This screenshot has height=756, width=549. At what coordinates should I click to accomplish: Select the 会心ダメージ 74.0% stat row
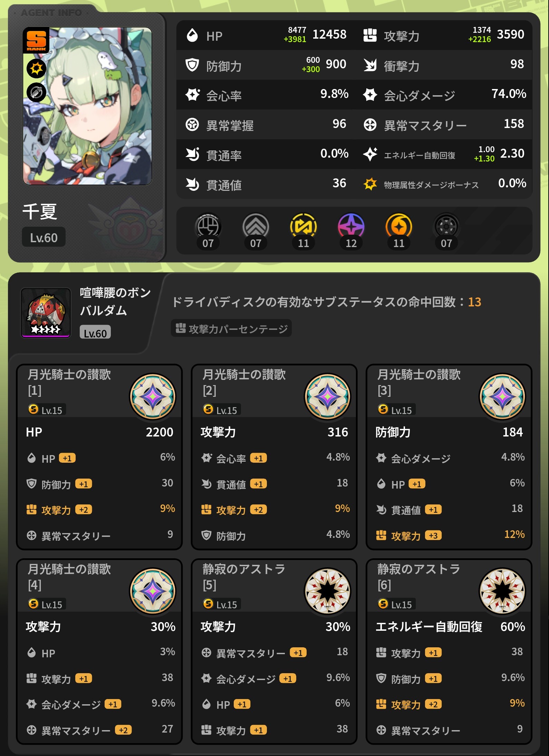coord(443,95)
